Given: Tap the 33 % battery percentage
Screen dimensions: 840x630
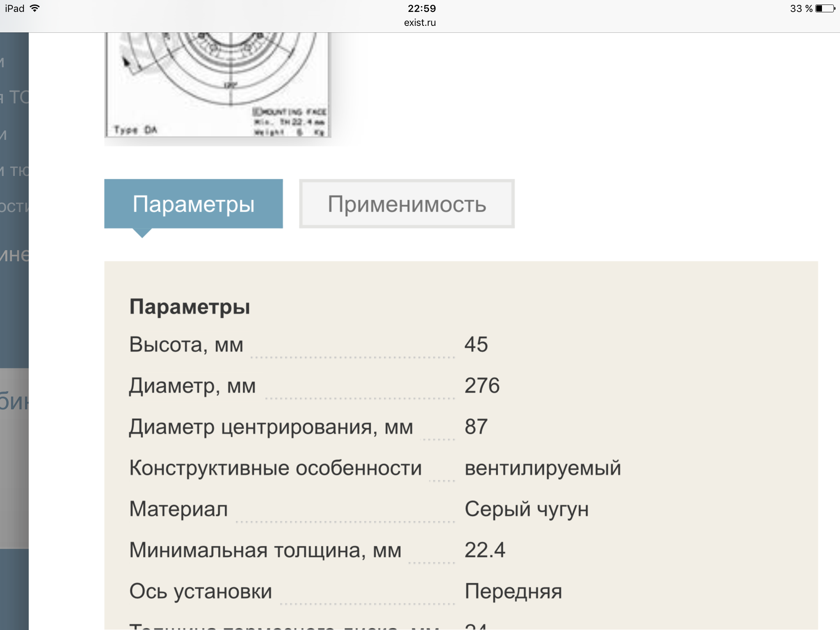Looking at the screenshot, I should pos(801,9).
